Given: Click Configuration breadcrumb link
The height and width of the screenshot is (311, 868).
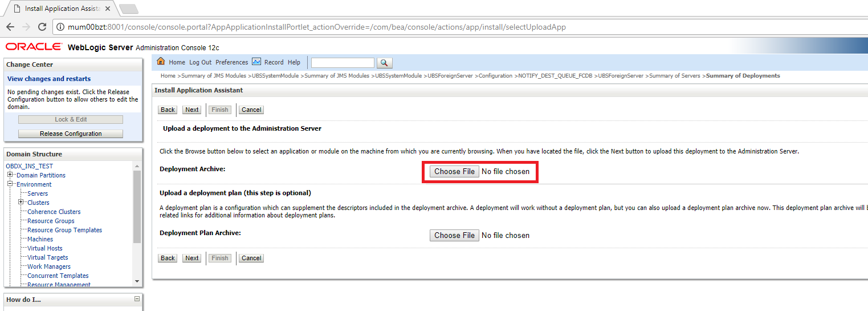Looking at the screenshot, I should pyautogui.click(x=495, y=75).
